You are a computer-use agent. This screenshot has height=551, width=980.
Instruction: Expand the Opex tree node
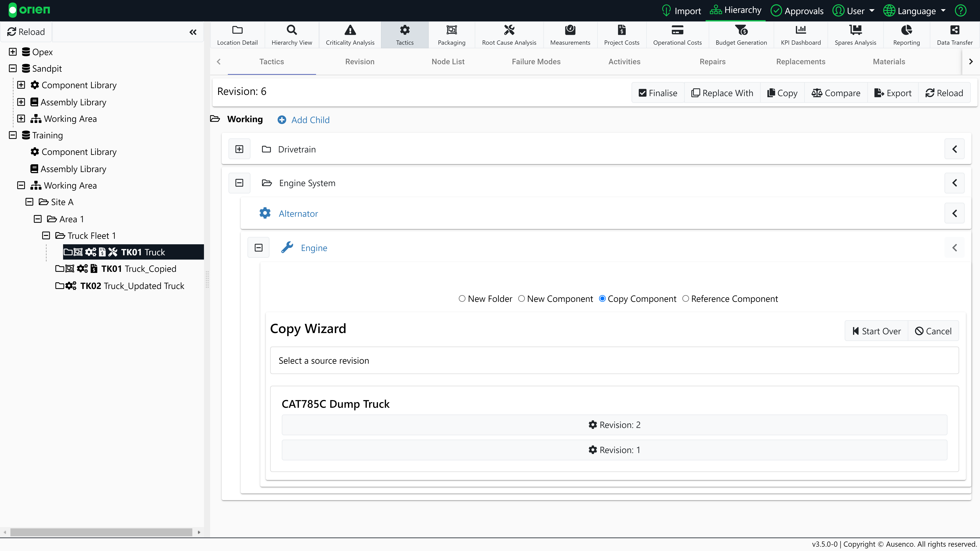point(13,52)
